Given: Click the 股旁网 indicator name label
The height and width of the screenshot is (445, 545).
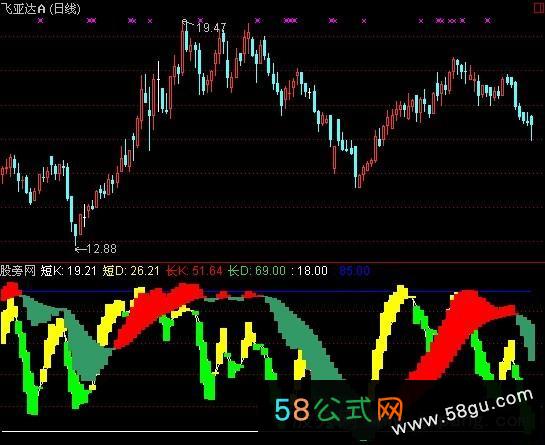Looking at the screenshot, I should 18,270.
